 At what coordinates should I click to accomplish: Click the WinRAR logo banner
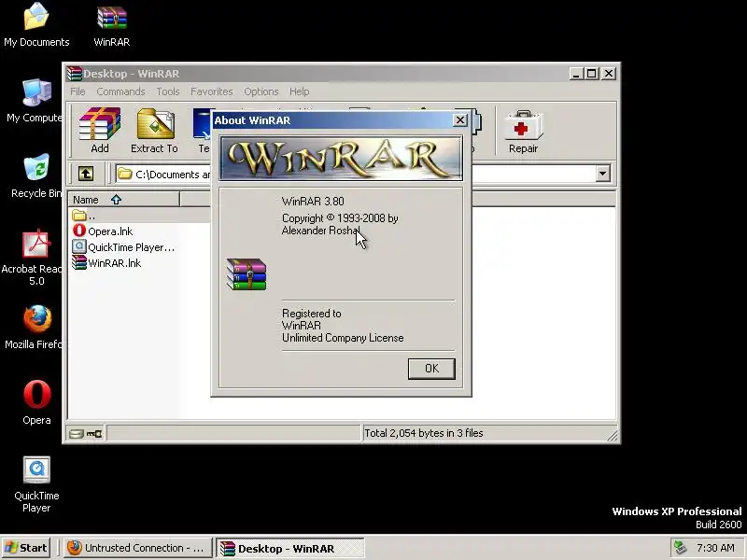(341, 159)
